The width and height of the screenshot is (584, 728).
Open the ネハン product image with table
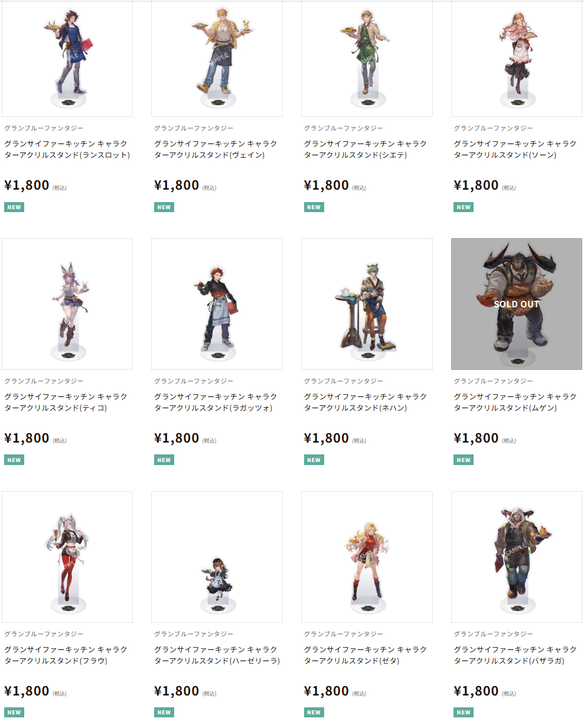[x=367, y=304]
